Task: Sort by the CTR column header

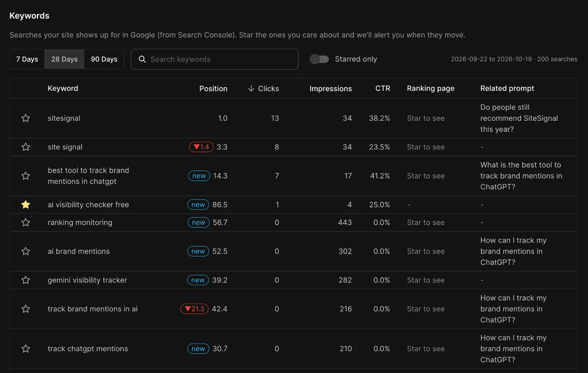Action: click(x=383, y=89)
